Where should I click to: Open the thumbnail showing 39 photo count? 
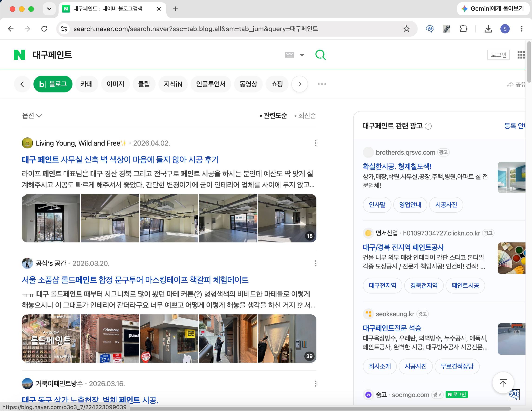tap(287, 339)
